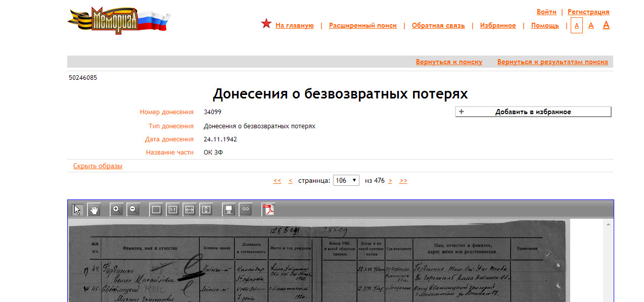Fit whole page in viewer

click(156, 210)
